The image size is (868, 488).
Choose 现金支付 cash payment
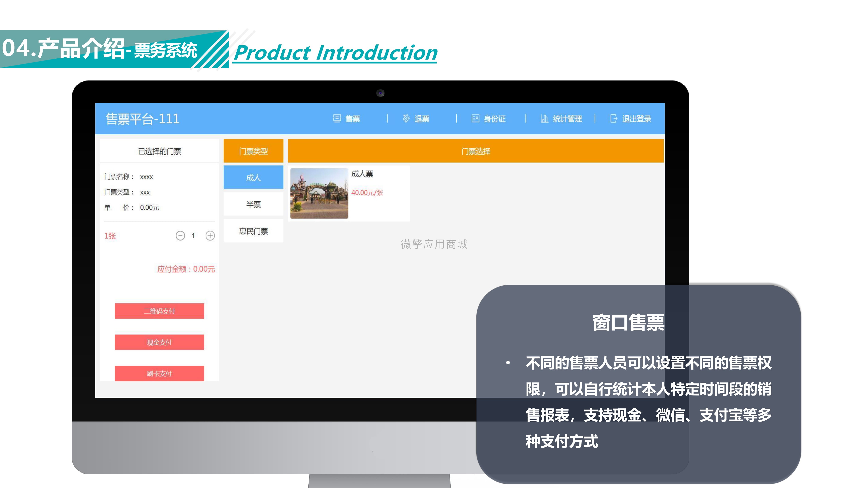point(159,342)
